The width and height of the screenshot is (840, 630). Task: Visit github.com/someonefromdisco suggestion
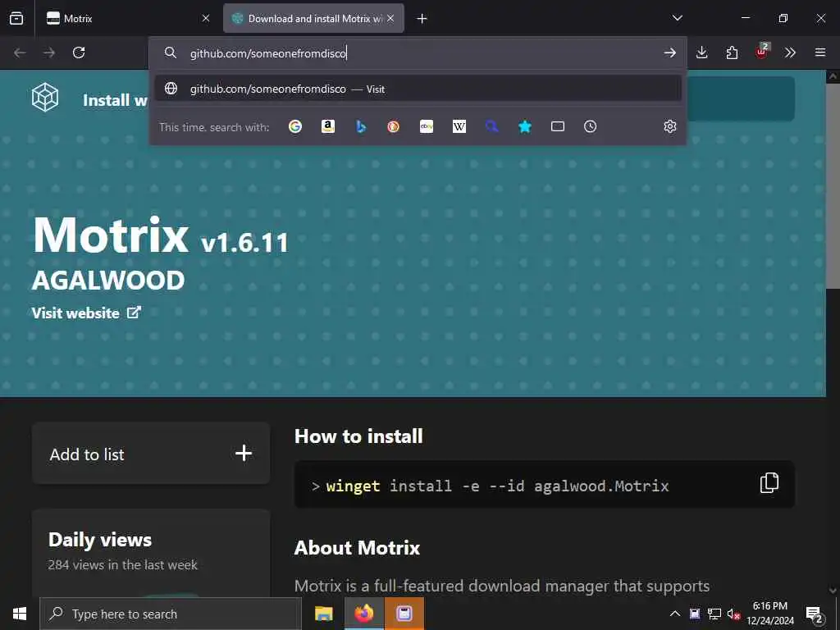click(x=418, y=89)
